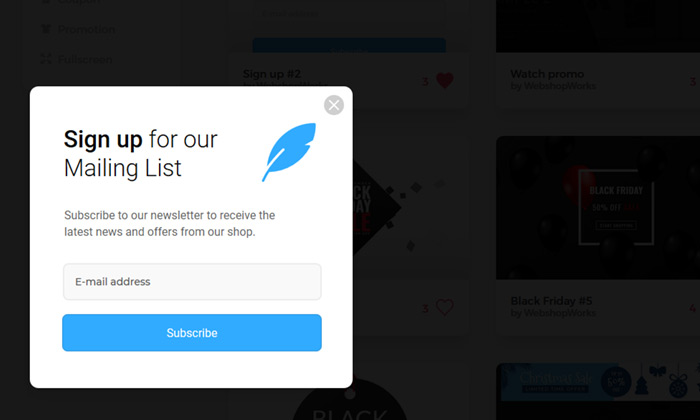
Task: Unlike Sign up #2 via filled heart
Action: (445, 81)
